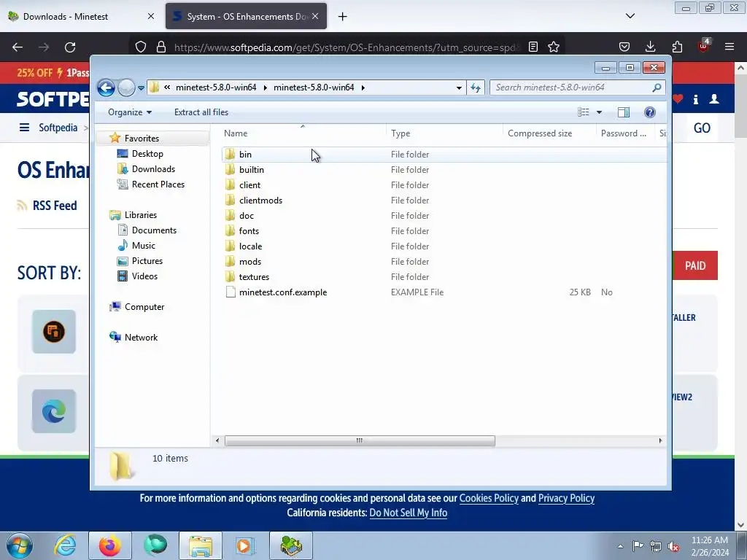Click Network in the navigation pane
This screenshot has height=560, width=747.
point(141,337)
